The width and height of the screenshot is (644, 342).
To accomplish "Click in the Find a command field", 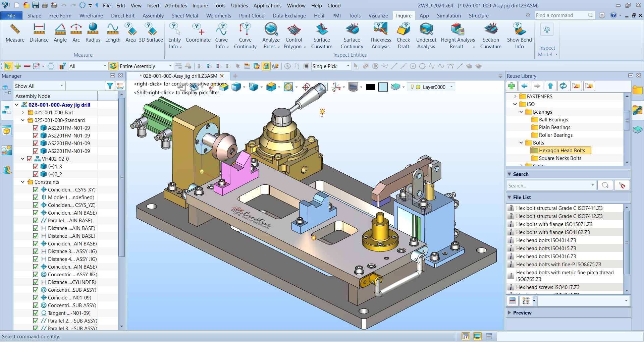I will point(561,15).
